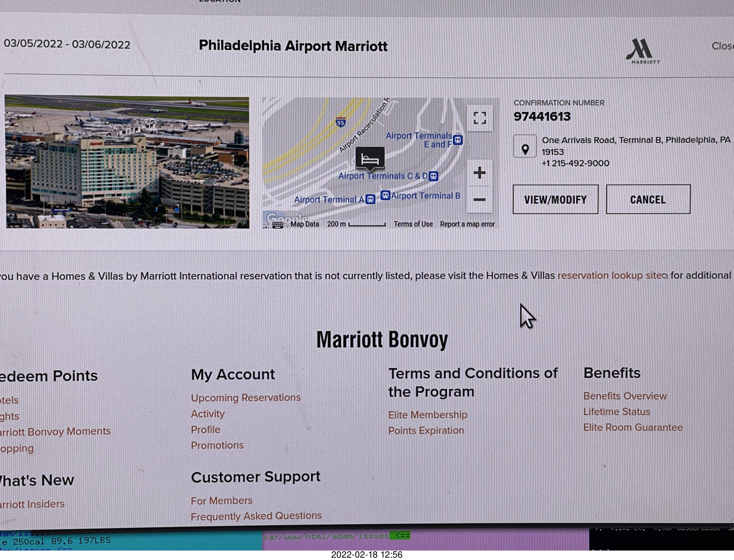Image resolution: width=734 pixels, height=560 pixels.
Task: Click the CANCEL reservation button
Action: pos(648,199)
